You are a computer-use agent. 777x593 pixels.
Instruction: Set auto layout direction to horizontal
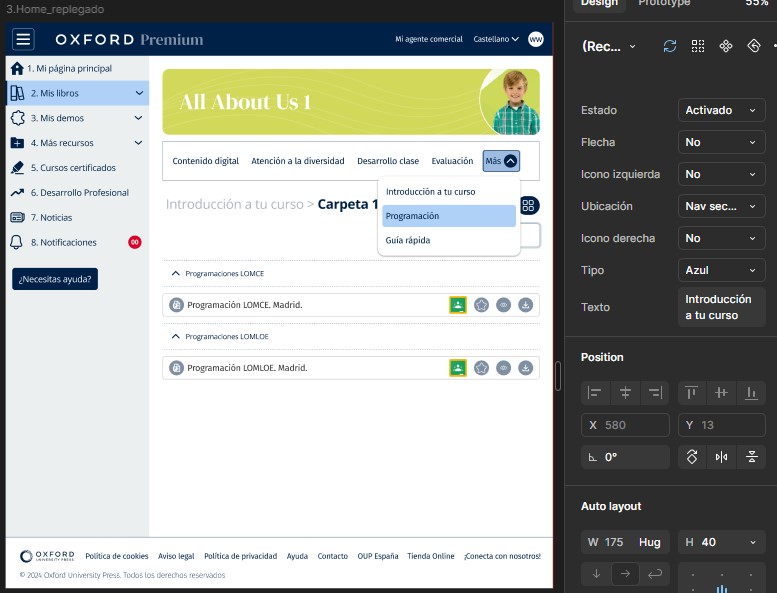(x=625, y=574)
